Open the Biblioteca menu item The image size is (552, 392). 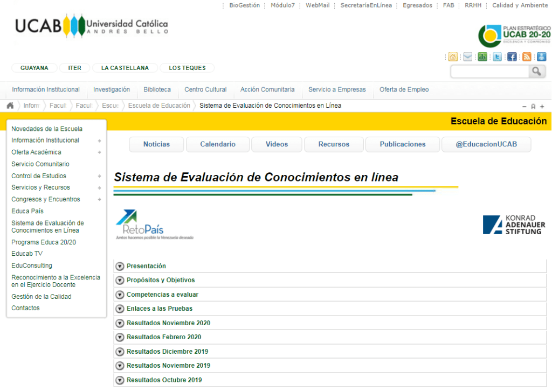coord(157,90)
